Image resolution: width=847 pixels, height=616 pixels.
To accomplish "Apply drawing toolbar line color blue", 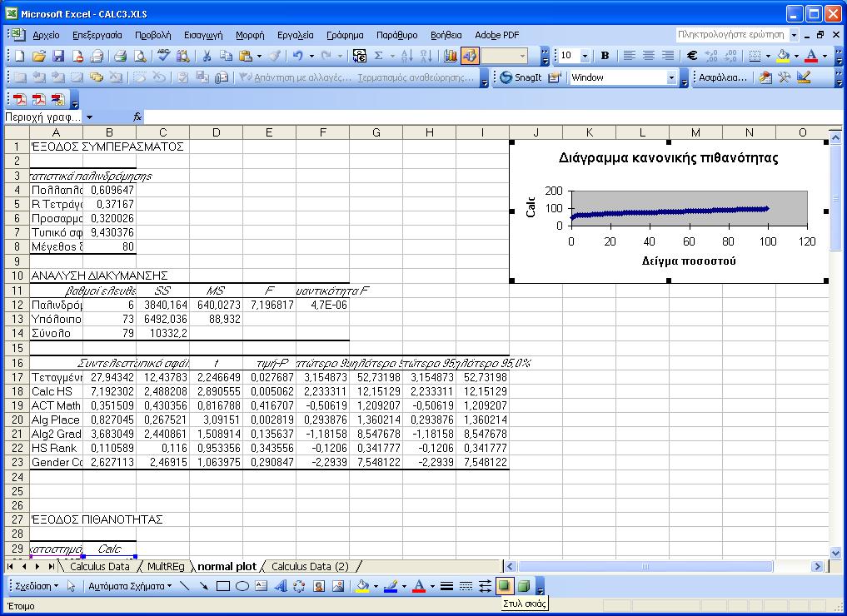I will coord(391,586).
